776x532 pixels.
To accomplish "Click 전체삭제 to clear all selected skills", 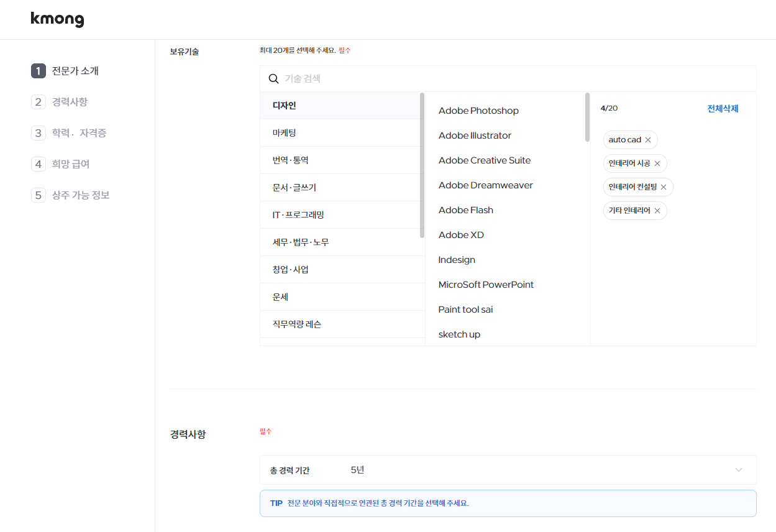I will click(x=723, y=108).
